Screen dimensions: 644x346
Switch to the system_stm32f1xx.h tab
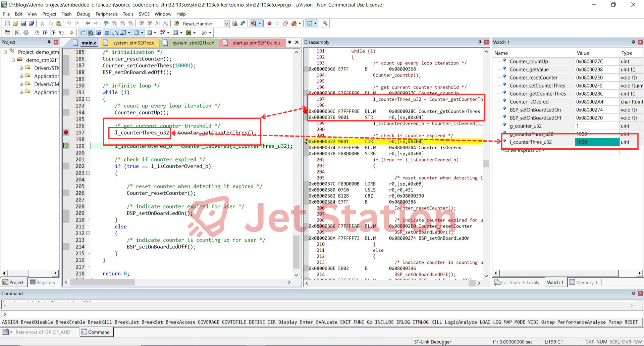(193, 43)
